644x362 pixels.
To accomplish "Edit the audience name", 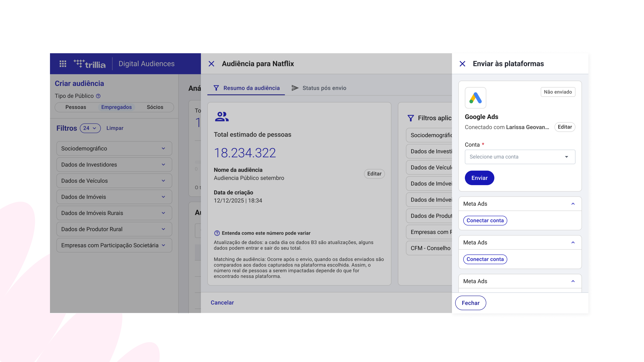I will (x=374, y=174).
